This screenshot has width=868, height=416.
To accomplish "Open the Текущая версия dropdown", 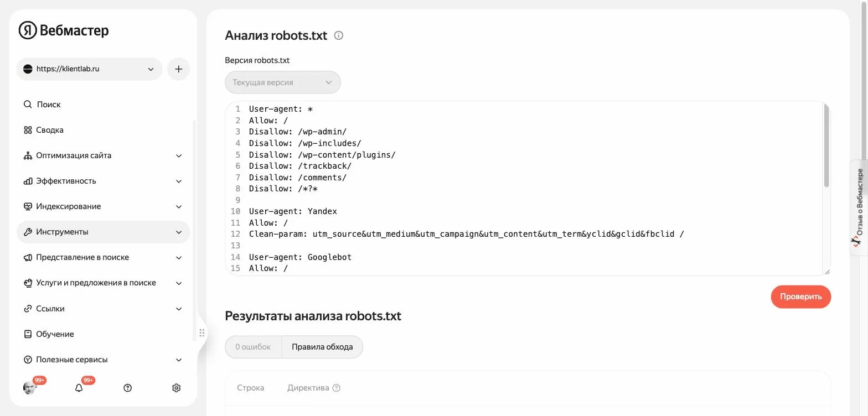I will coord(283,82).
